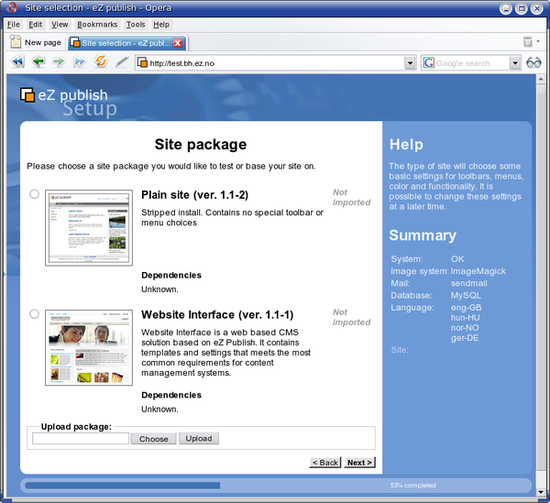Select the Plain site radio button
Screen dimensions: 550x503
[x=34, y=194]
